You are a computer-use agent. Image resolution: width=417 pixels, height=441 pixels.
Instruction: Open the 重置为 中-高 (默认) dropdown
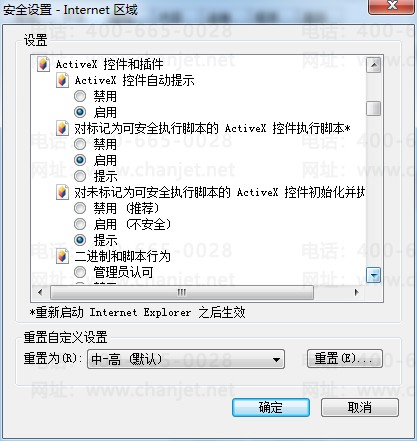pos(186,359)
